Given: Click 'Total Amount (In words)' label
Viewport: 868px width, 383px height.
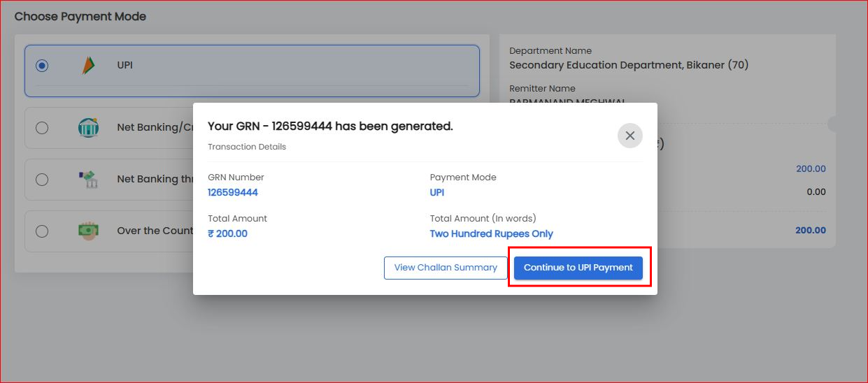Looking at the screenshot, I should [483, 219].
